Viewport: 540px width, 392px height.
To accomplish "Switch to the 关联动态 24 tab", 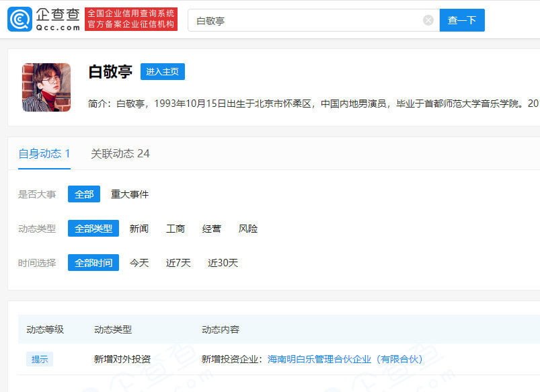I will tap(120, 154).
